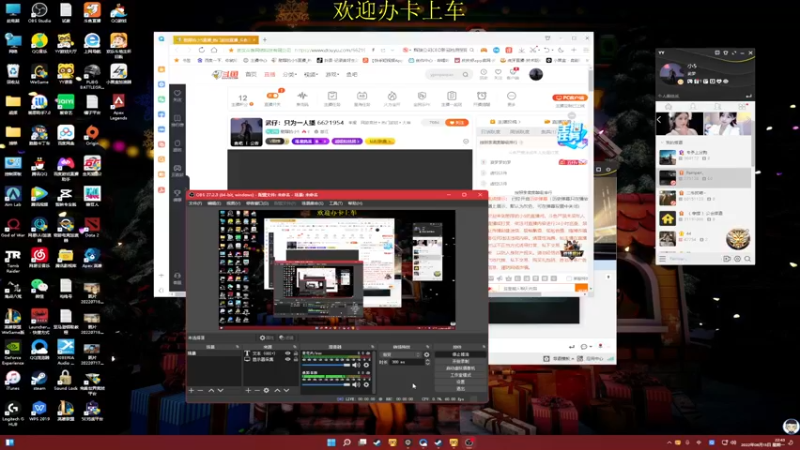800x450 pixels.
Task: Adjust transition duration stepper arrows
Action: click(428, 362)
